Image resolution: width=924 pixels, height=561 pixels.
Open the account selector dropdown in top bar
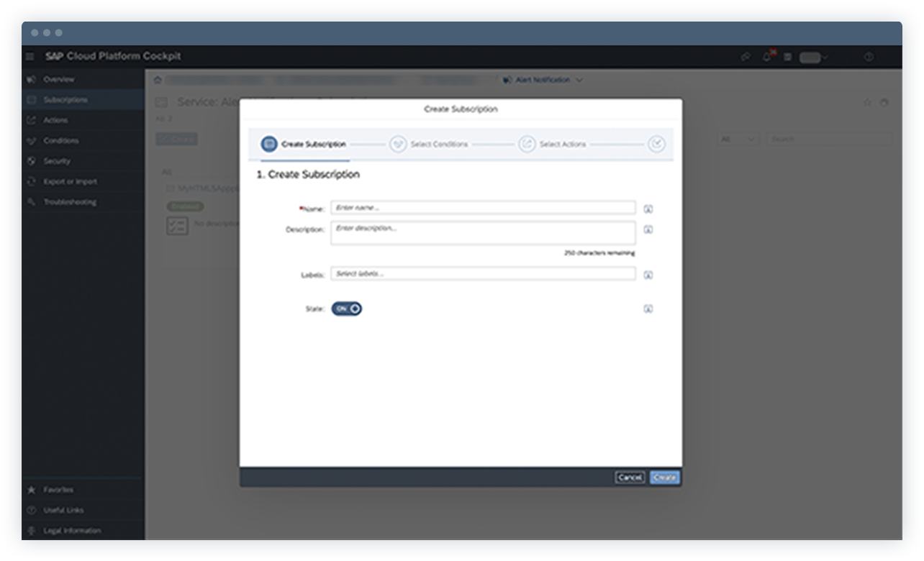point(812,56)
